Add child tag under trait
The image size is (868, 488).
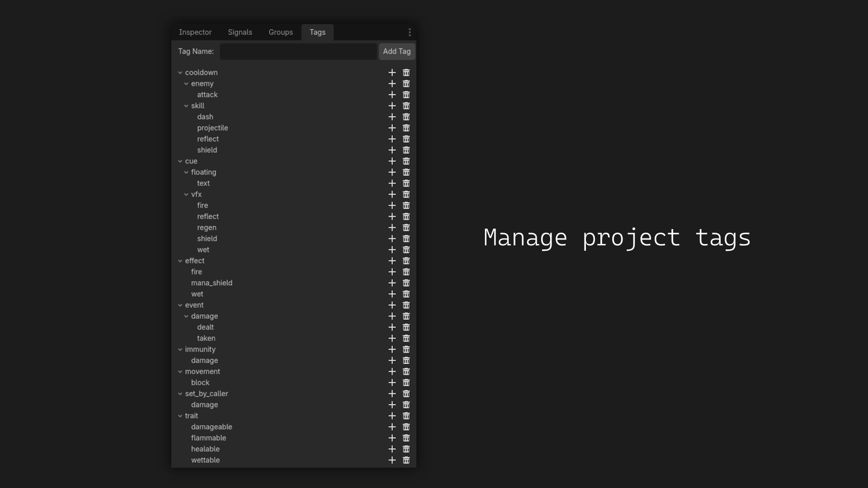392,416
